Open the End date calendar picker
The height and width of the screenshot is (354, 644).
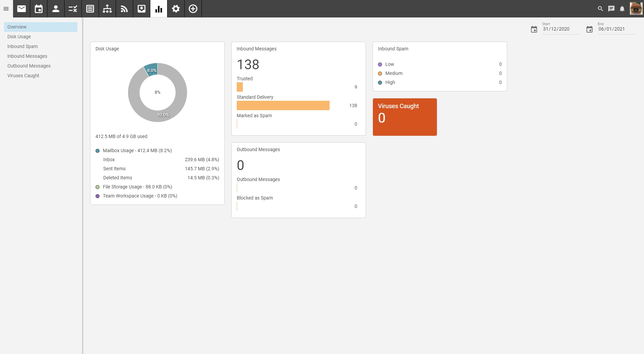pyautogui.click(x=590, y=30)
